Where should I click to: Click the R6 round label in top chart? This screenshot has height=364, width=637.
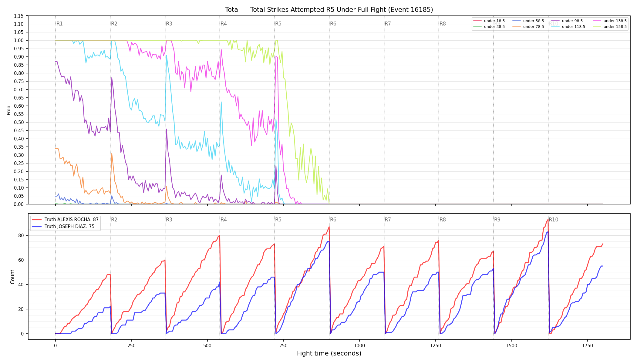click(x=333, y=24)
